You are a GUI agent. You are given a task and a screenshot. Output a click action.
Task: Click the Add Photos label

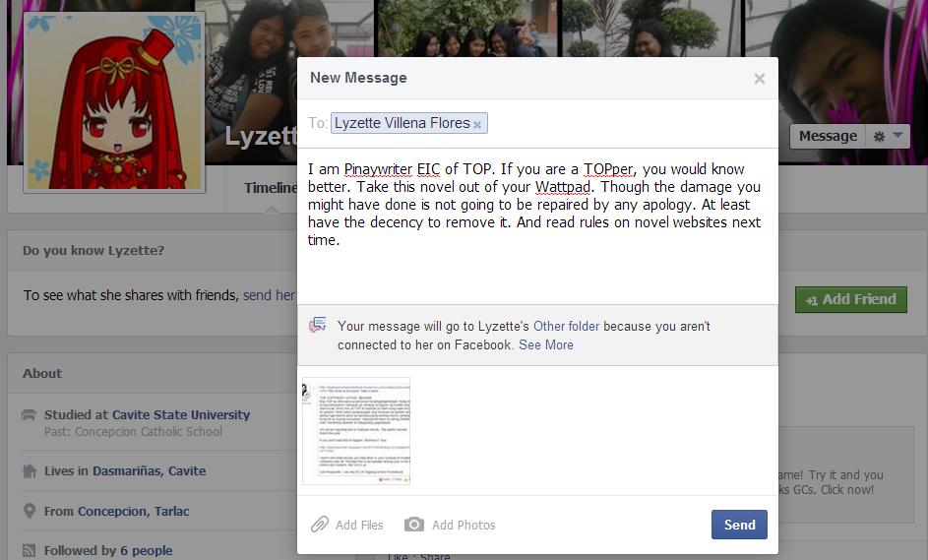tap(464, 526)
